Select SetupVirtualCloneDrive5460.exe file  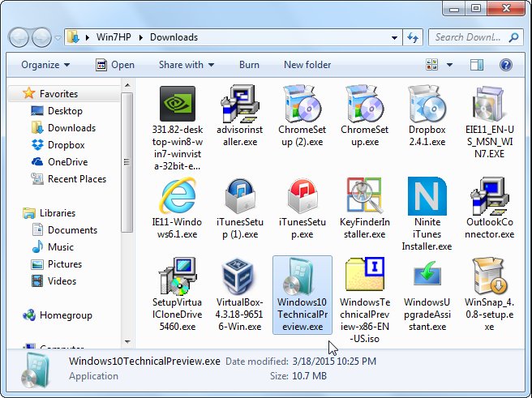pyautogui.click(x=177, y=294)
